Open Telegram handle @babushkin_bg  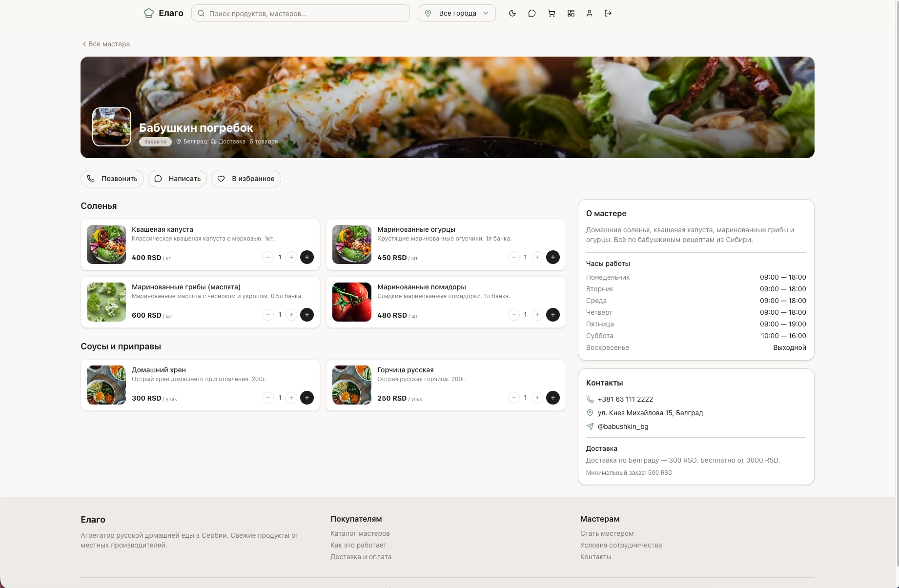[623, 426]
